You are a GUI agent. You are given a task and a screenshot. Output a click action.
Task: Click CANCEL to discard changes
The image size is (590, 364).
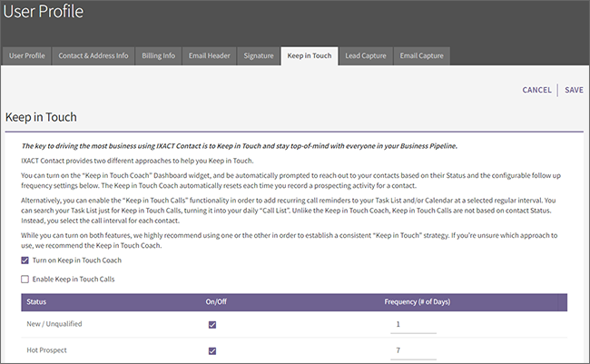tap(536, 90)
